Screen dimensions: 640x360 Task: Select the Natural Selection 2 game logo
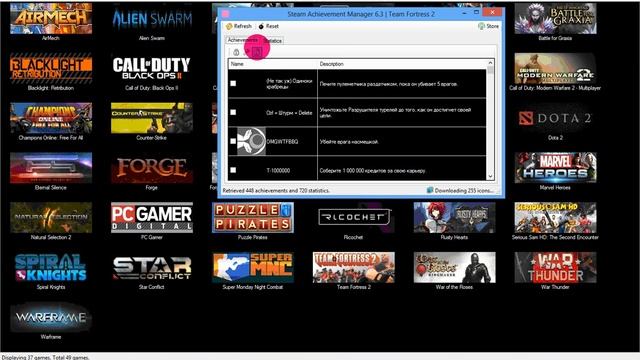coord(51,218)
